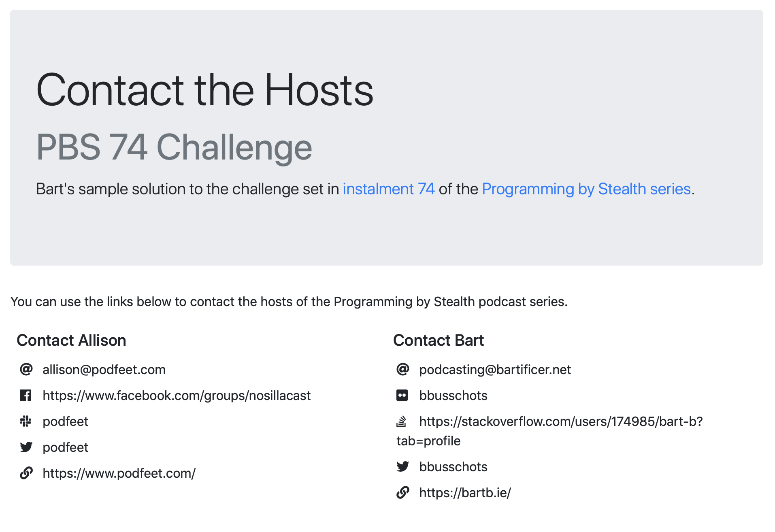Click the chain link icon beside bartb.ie
The image size is (775, 532).
(x=403, y=492)
